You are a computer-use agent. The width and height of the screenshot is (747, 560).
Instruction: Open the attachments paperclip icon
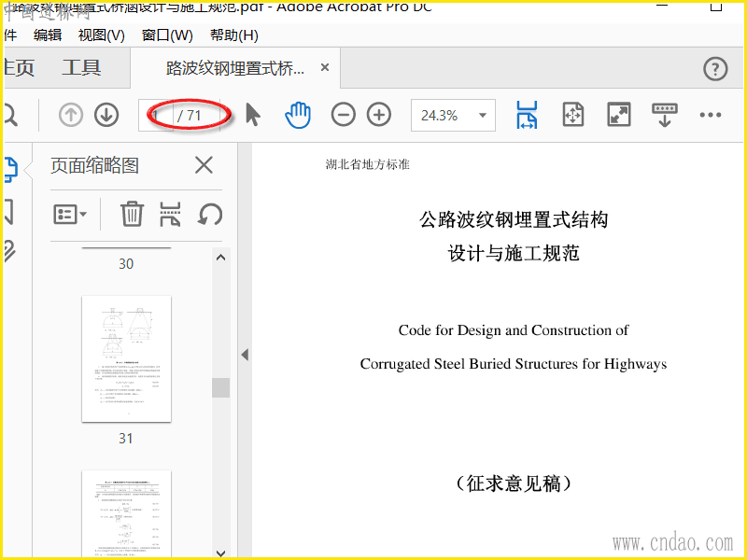click(x=9, y=251)
